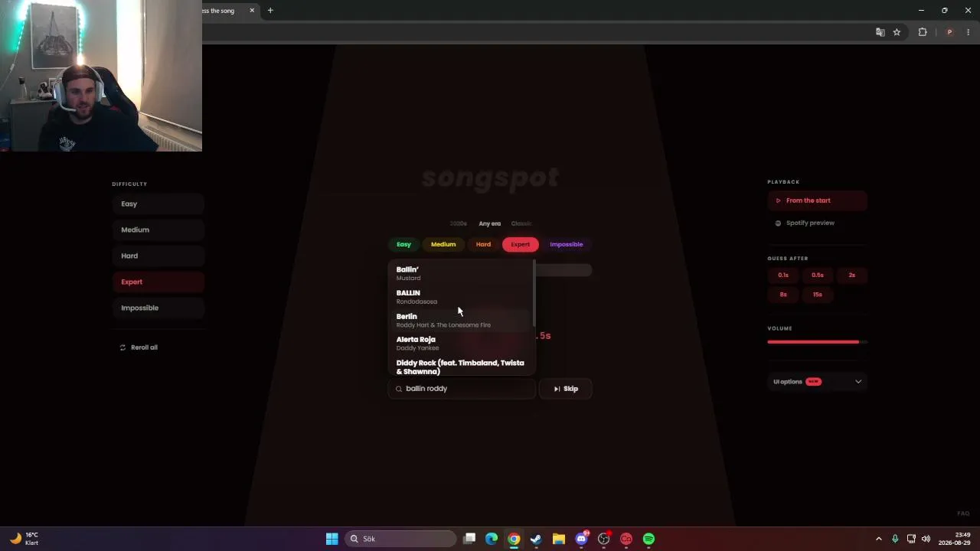Open the FAQ link
980x551 pixels.
pos(963,514)
